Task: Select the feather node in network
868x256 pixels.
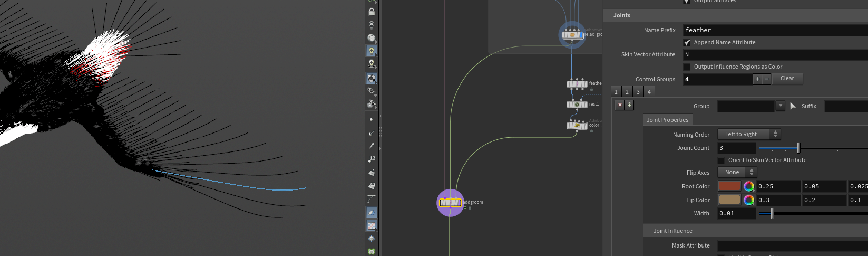Action: coord(577,83)
